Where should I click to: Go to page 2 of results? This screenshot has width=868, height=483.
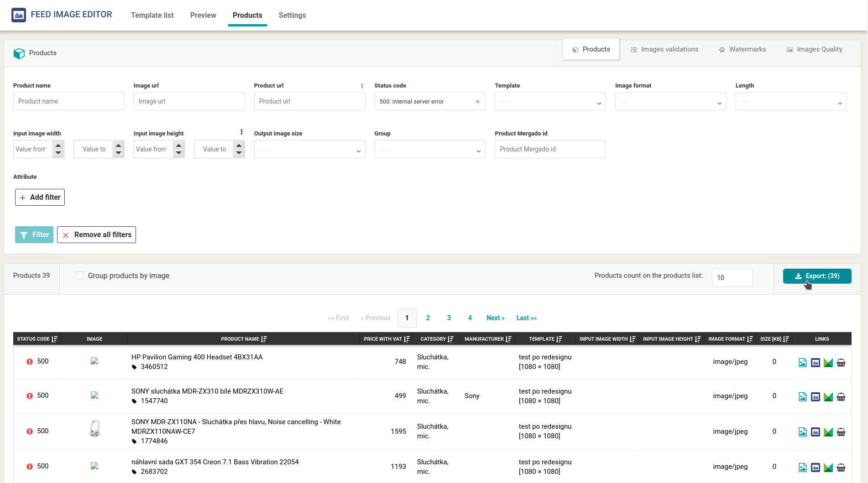coord(428,318)
